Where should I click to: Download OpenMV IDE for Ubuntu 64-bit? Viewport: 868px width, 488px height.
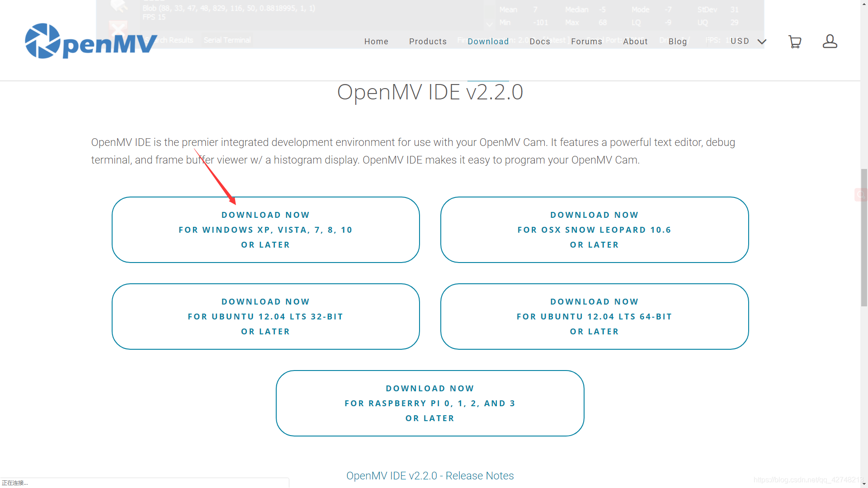point(594,316)
